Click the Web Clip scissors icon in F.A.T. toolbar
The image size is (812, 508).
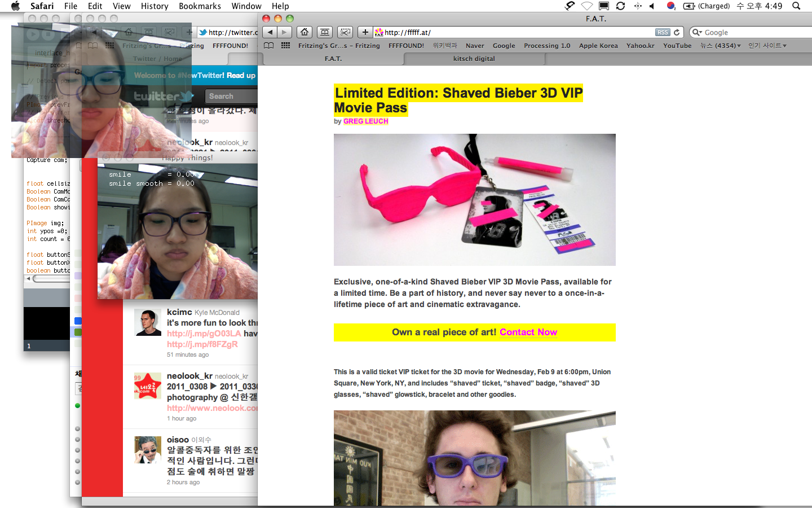345,32
